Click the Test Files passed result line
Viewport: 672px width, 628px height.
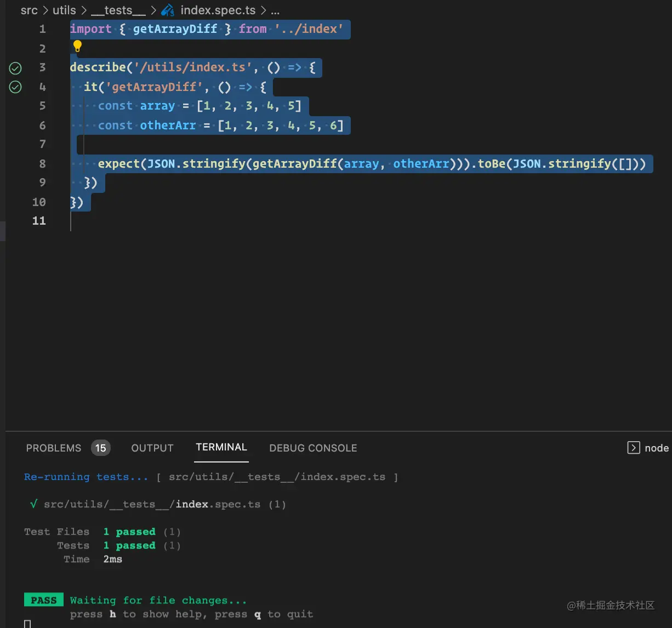[102, 532]
